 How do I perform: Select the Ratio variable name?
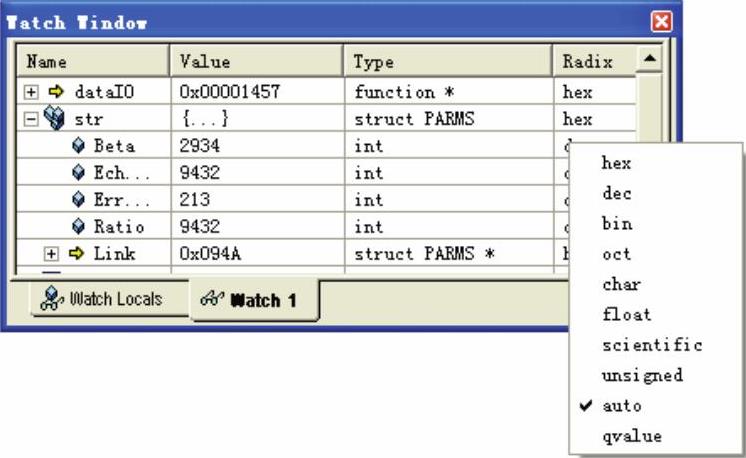(119, 226)
